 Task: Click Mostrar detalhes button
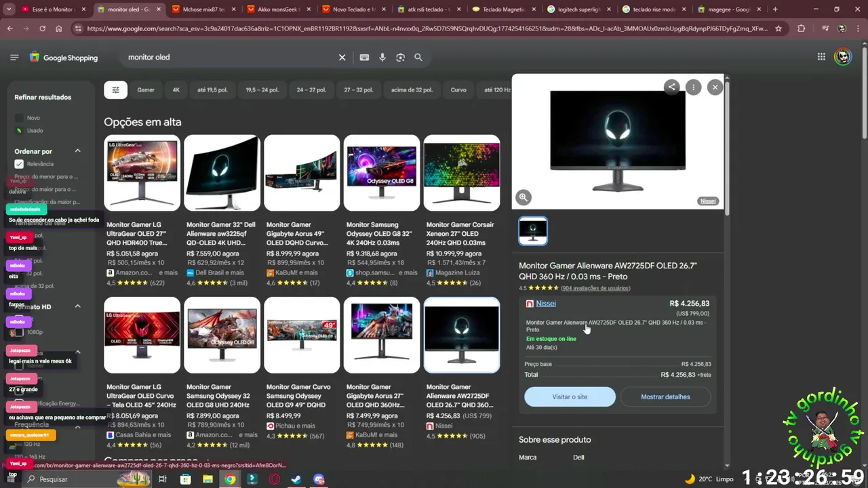pyautogui.click(x=665, y=396)
